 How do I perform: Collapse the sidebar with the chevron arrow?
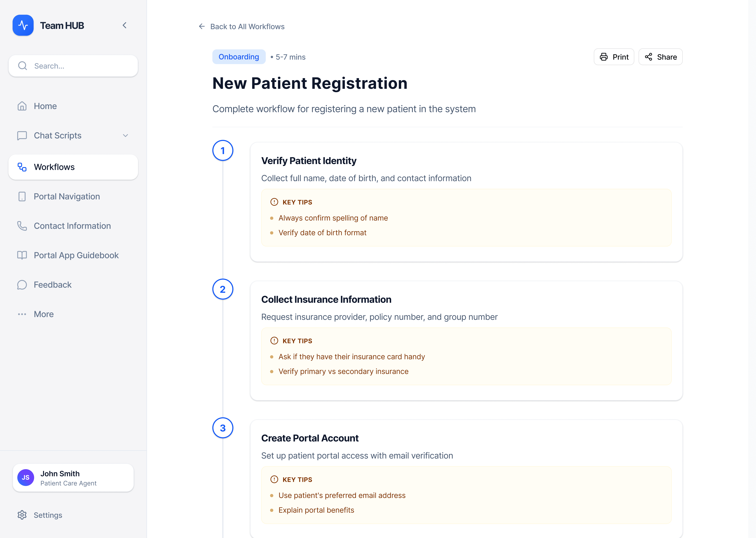coord(124,25)
